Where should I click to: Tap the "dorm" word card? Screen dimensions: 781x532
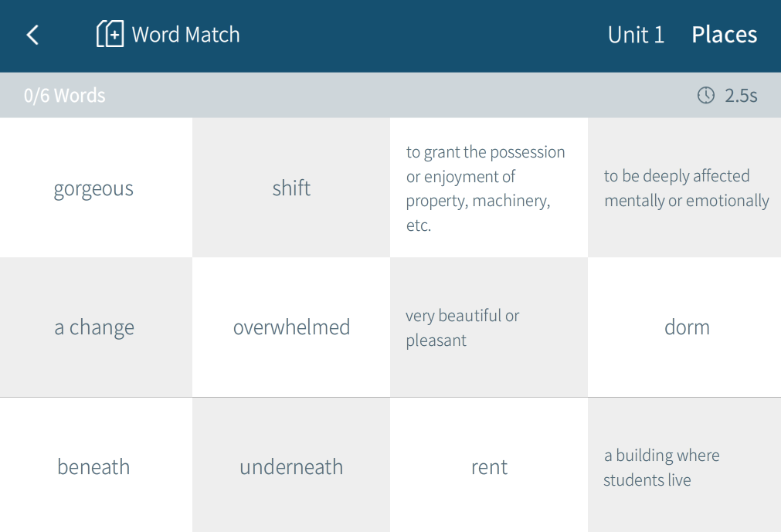(x=686, y=327)
